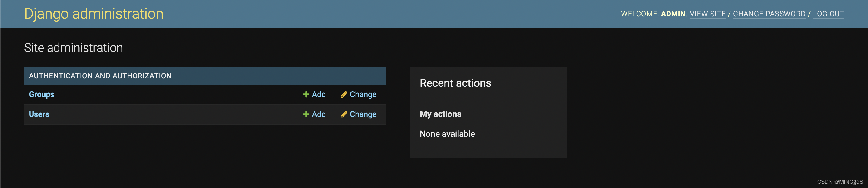Click the pencil icon in Users row
This screenshot has width=868, height=188.
pyautogui.click(x=344, y=114)
